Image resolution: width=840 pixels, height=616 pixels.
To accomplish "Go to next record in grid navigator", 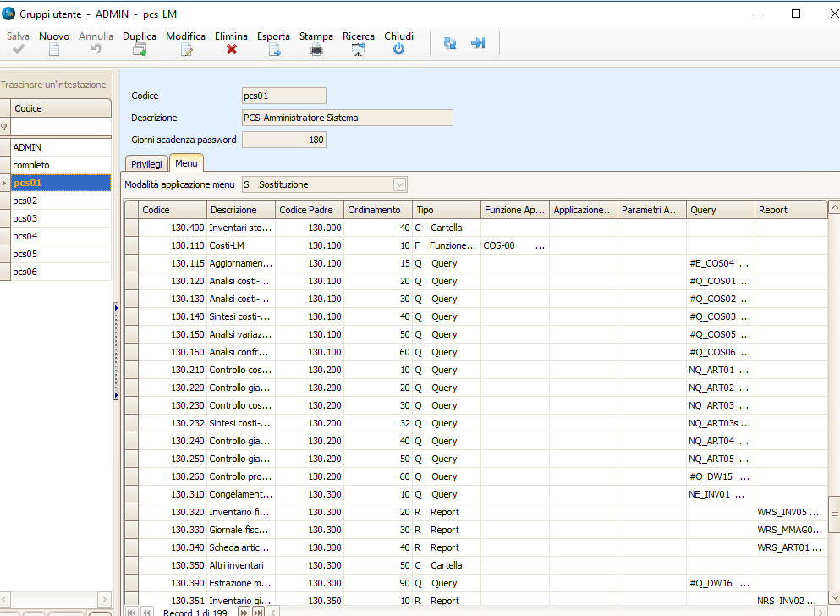I will [244, 612].
